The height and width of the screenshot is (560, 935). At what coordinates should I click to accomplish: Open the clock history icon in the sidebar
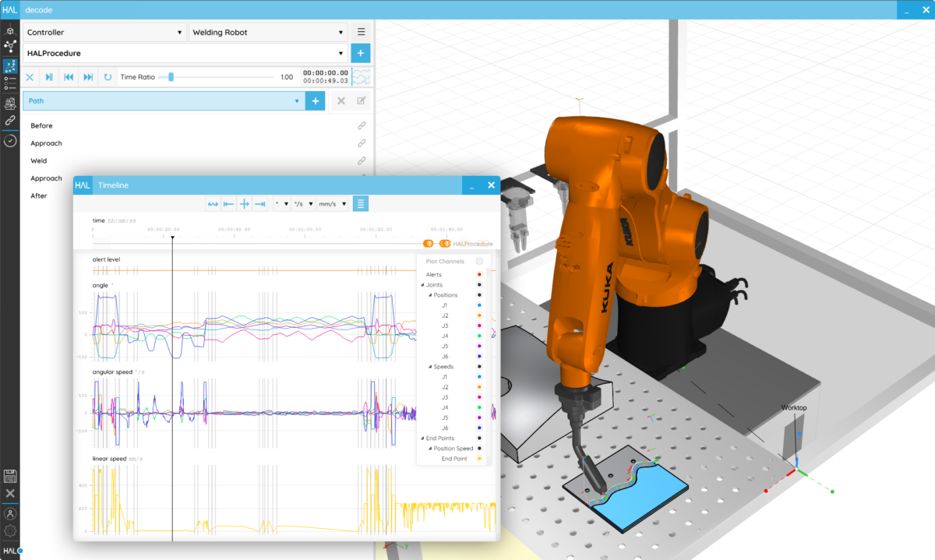[x=10, y=141]
